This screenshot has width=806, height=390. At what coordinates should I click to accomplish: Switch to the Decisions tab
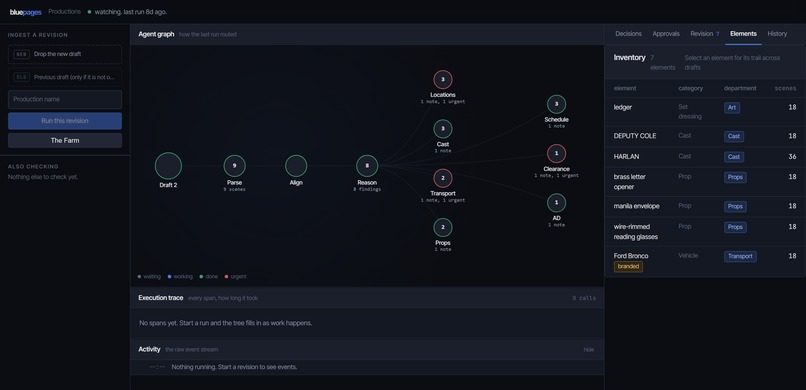(x=628, y=34)
